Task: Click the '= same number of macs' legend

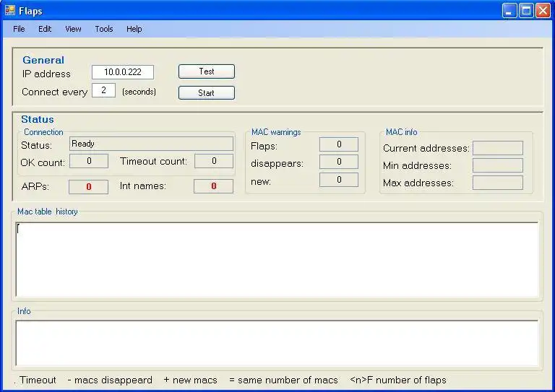Action: tap(283, 380)
